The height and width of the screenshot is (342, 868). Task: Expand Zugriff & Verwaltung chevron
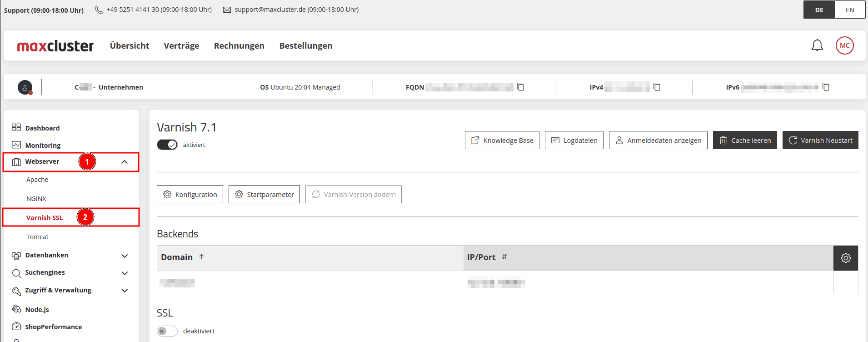(125, 291)
